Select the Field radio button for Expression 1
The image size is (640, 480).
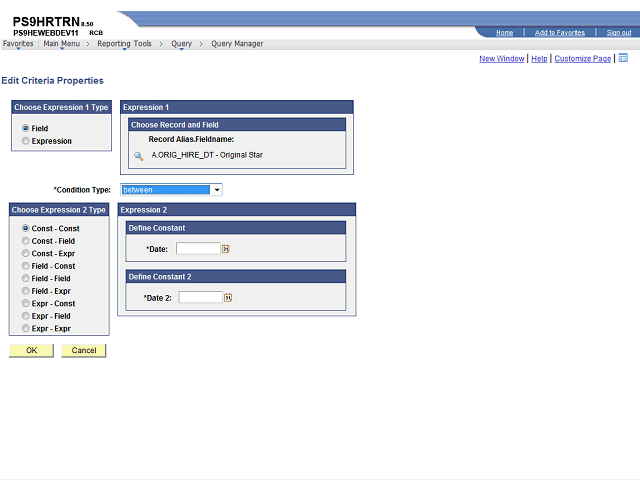(x=26, y=128)
